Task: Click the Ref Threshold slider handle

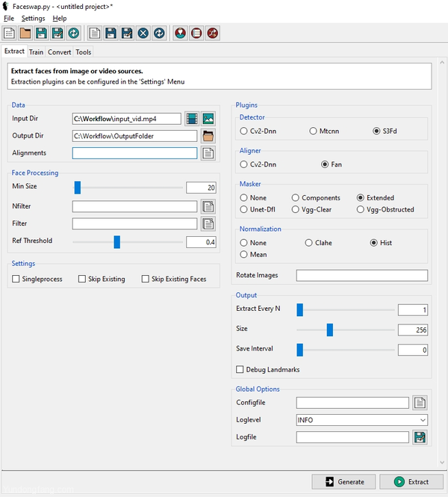Action: point(116,242)
